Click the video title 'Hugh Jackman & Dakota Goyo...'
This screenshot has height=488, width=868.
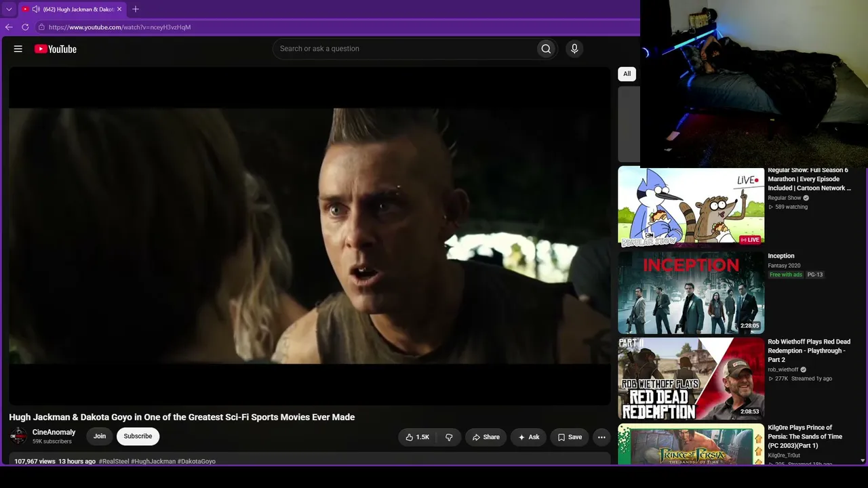pyautogui.click(x=182, y=418)
